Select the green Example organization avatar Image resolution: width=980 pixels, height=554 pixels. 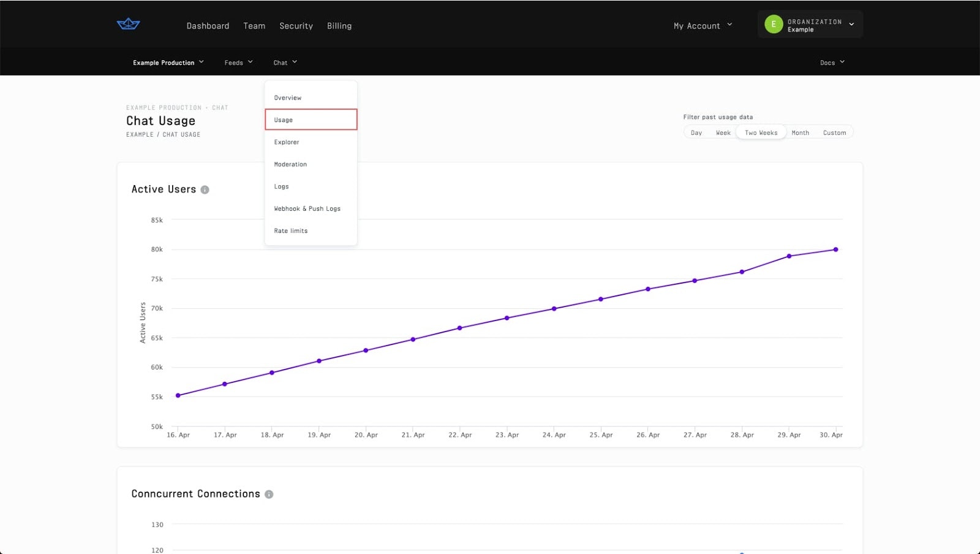[x=773, y=25]
